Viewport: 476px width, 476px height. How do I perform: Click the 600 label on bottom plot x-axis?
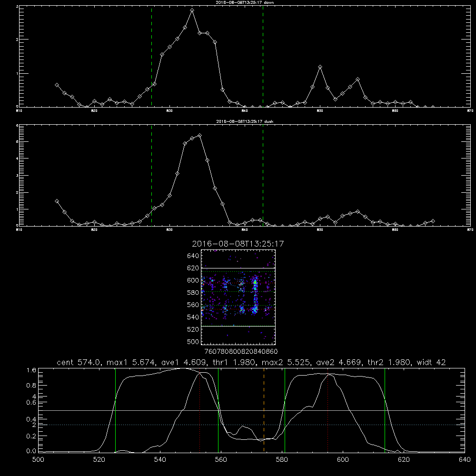[343, 460]
